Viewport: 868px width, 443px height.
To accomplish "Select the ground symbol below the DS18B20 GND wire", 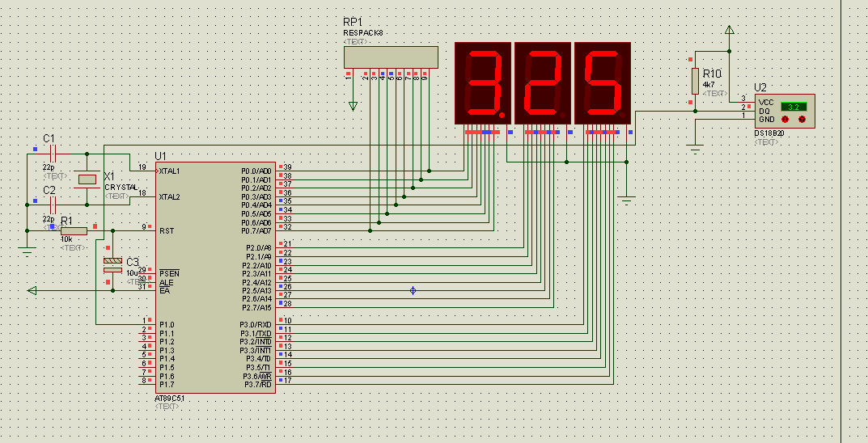I will tap(695, 150).
